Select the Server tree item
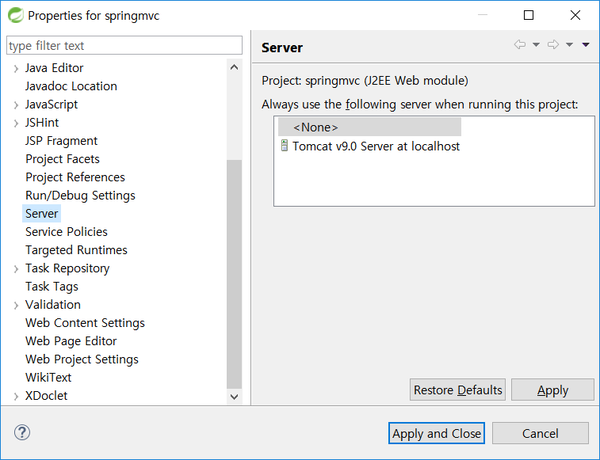 tap(41, 214)
